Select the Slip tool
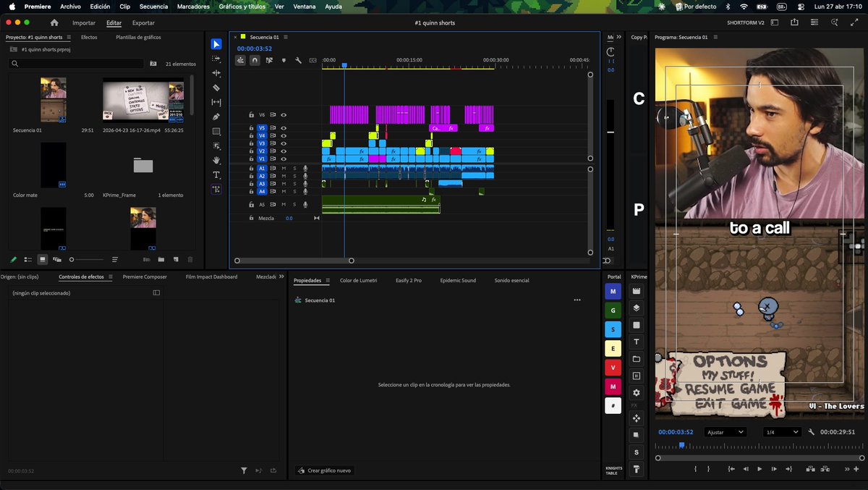 (216, 102)
